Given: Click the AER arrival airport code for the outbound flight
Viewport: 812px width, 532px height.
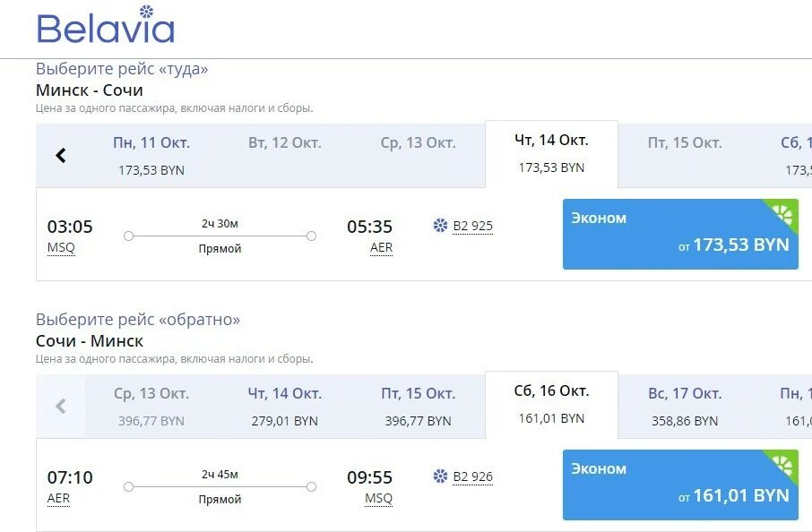Looking at the screenshot, I should (381, 248).
